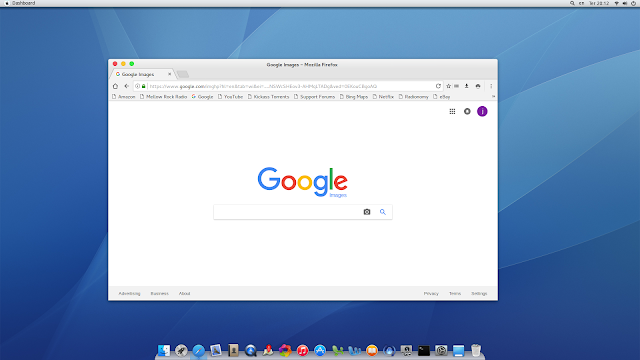Go back with the back arrow
The width and height of the screenshot is (640, 360).
(x=127, y=86)
